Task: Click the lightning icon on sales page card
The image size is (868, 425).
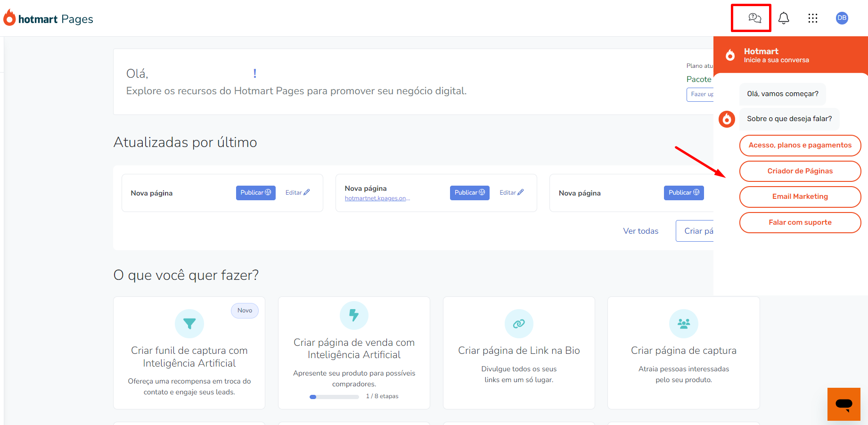Action: (354, 315)
